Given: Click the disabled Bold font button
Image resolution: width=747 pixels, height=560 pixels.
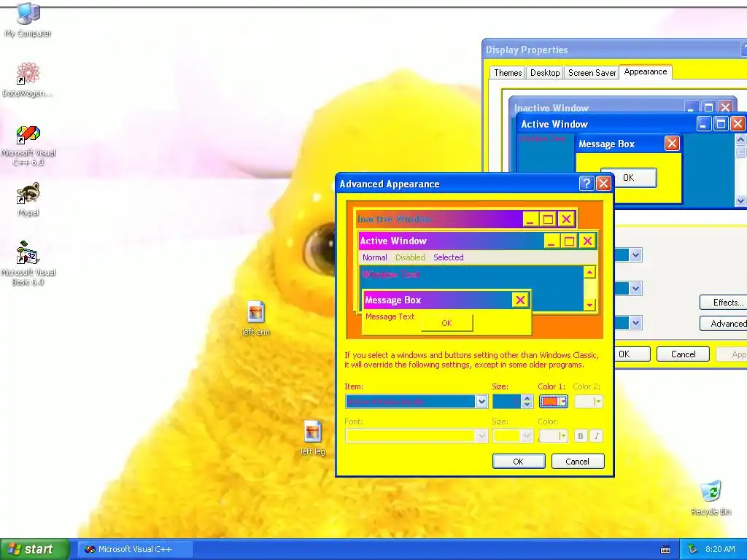Looking at the screenshot, I should (580, 436).
